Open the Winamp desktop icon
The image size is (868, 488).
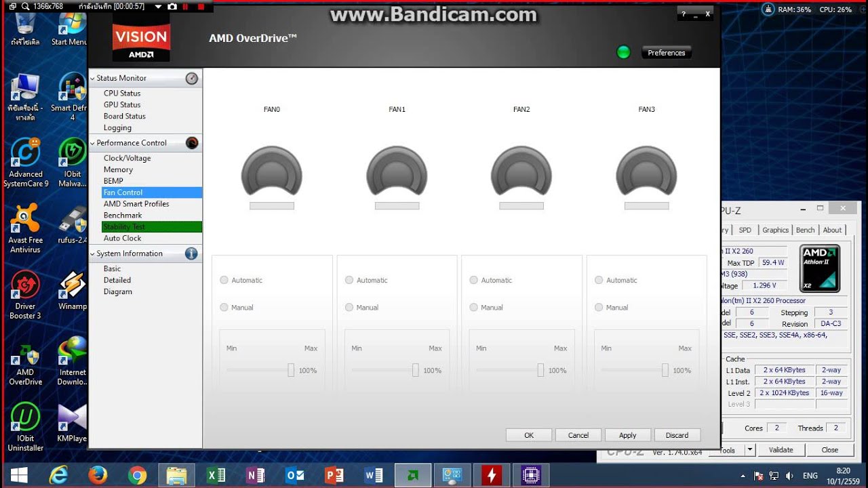coord(73,290)
